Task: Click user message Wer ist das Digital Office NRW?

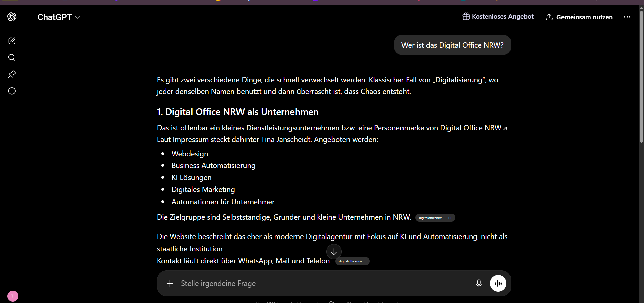Action: point(452,45)
